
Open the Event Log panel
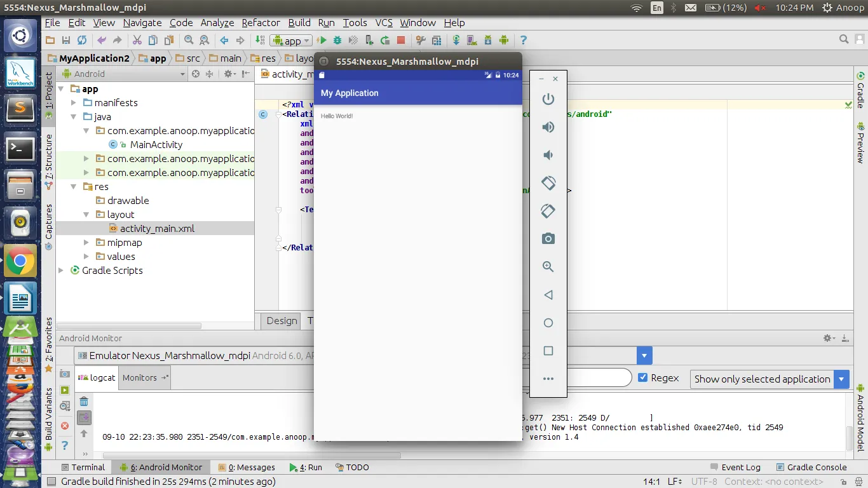click(735, 467)
